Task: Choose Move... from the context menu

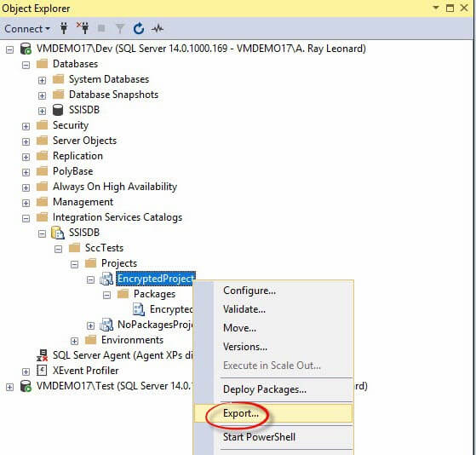Action: (273, 328)
